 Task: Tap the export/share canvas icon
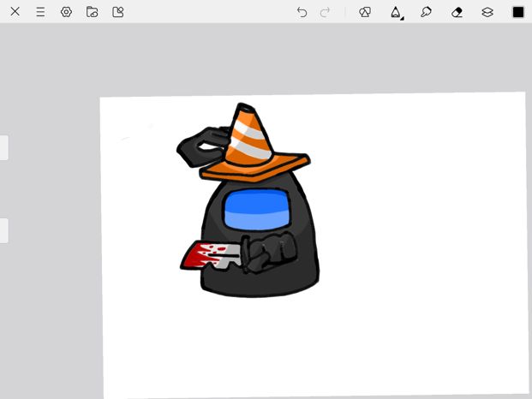[117, 12]
